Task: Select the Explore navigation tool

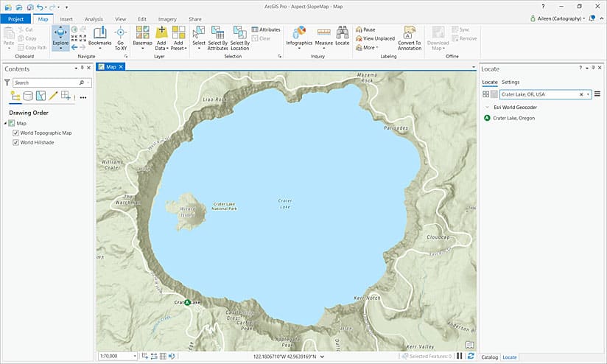Action: tap(60, 38)
